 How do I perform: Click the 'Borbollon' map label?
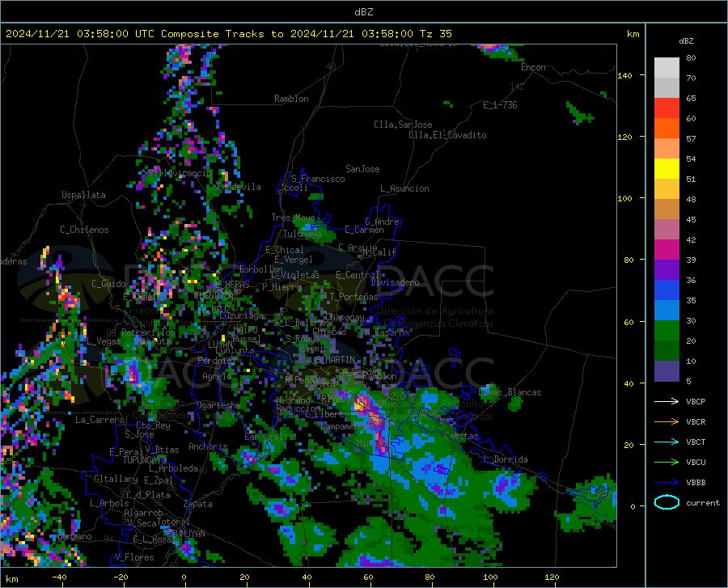click(260, 269)
